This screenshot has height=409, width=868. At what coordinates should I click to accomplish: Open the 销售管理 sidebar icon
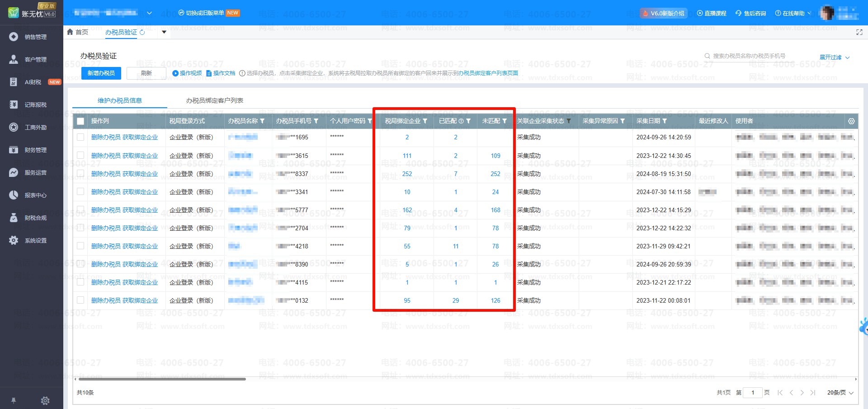14,37
